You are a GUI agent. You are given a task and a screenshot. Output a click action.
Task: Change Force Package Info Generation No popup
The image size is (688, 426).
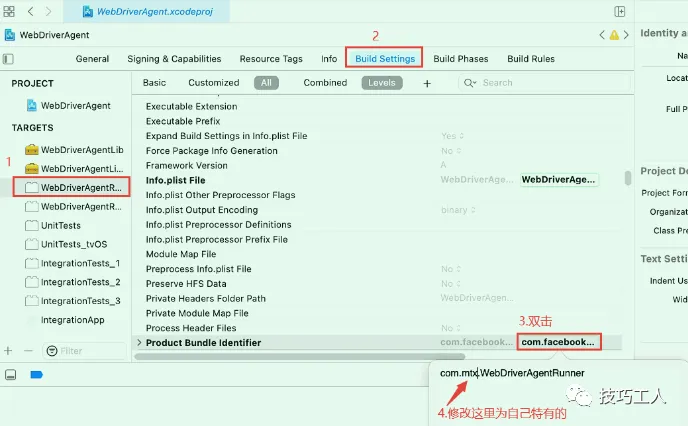click(451, 151)
